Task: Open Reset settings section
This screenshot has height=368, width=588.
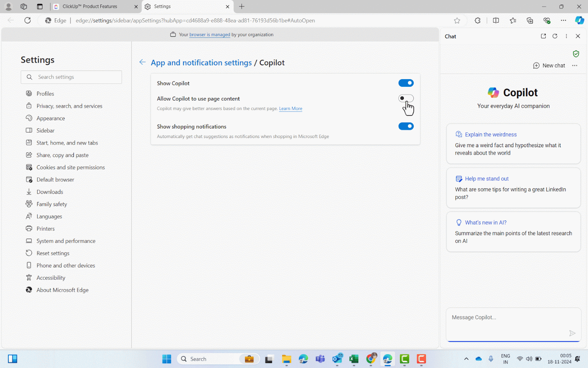Action: coord(53,253)
